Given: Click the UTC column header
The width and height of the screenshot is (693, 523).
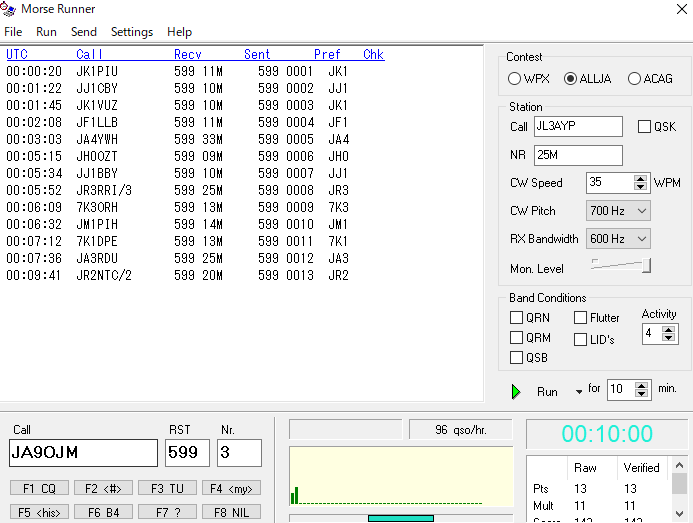Looking at the screenshot, I should [x=17, y=54].
